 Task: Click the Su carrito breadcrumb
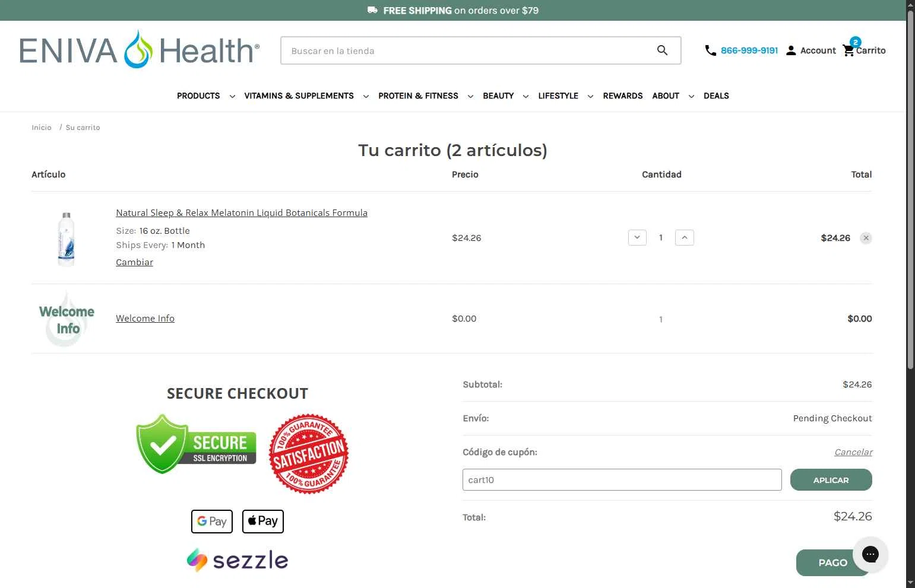click(83, 128)
